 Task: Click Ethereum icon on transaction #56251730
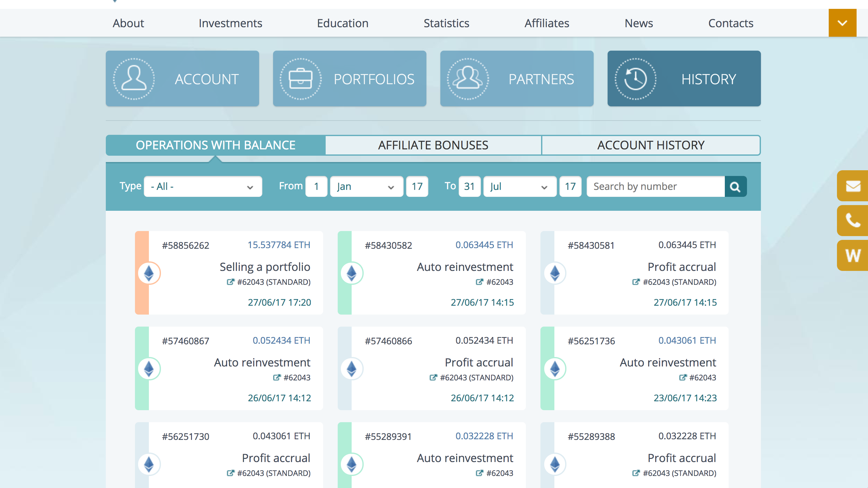(149, 464)
